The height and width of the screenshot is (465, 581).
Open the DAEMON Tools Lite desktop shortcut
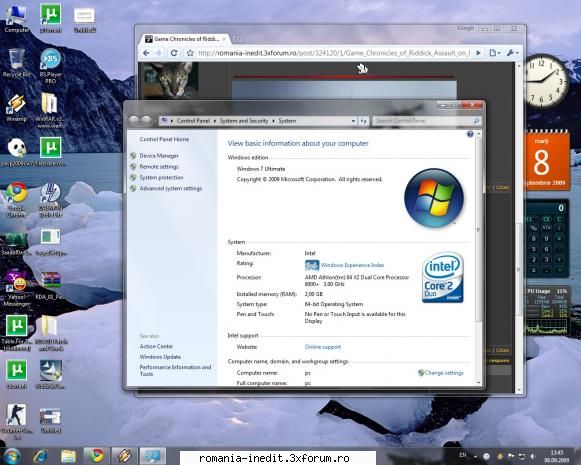click(x=51, y=199)
